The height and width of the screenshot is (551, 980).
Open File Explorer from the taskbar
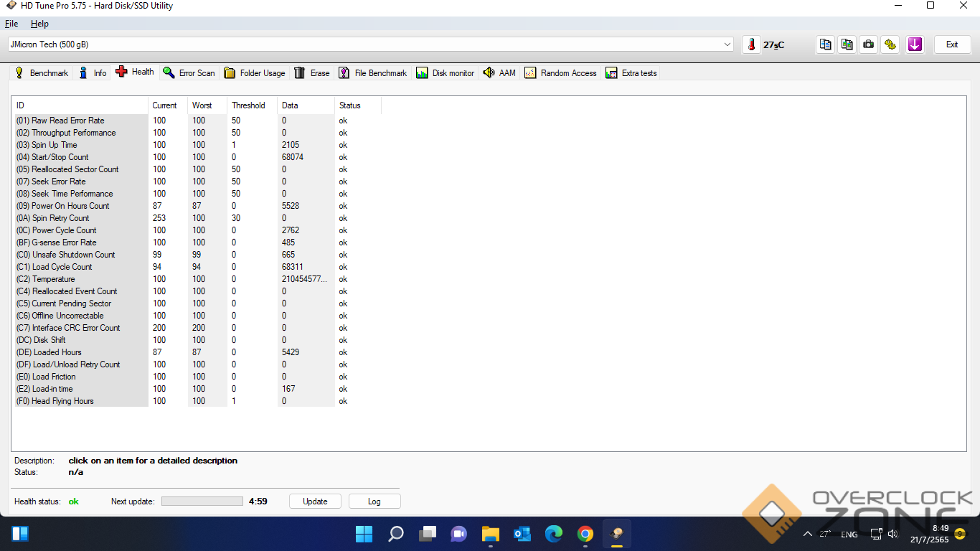click(x=491, y=534)
